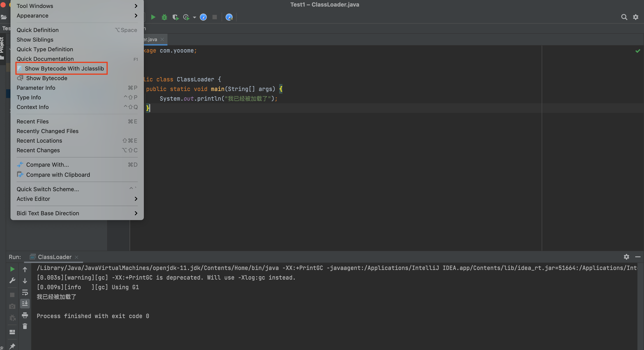Toggle pin tab in Run panel

12,346
